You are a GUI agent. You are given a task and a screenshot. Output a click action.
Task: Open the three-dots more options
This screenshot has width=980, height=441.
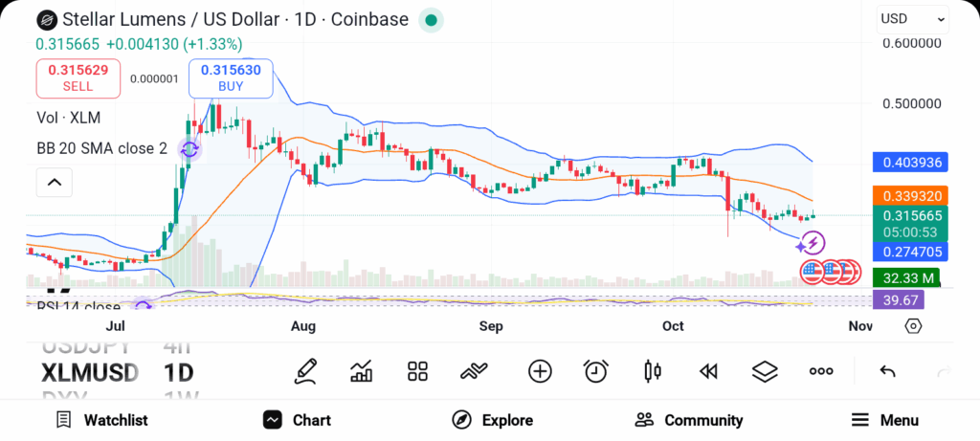point(821,371)
